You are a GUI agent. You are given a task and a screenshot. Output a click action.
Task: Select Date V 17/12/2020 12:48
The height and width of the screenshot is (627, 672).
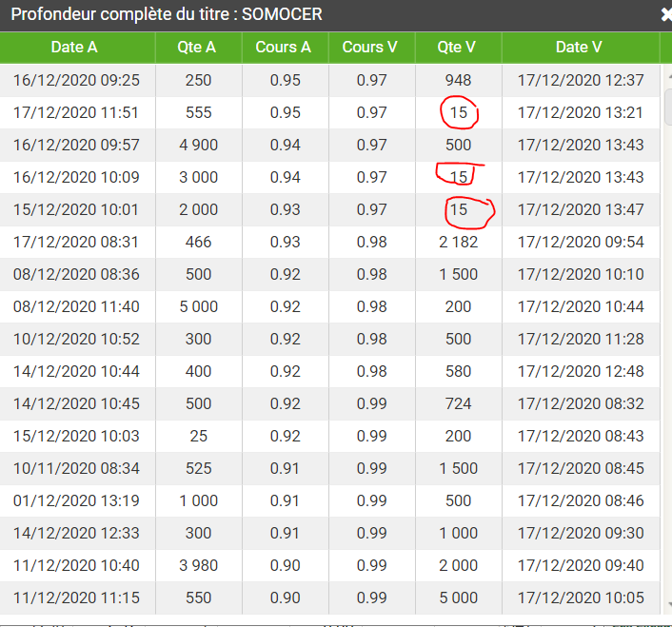click(x=581, y=371)
